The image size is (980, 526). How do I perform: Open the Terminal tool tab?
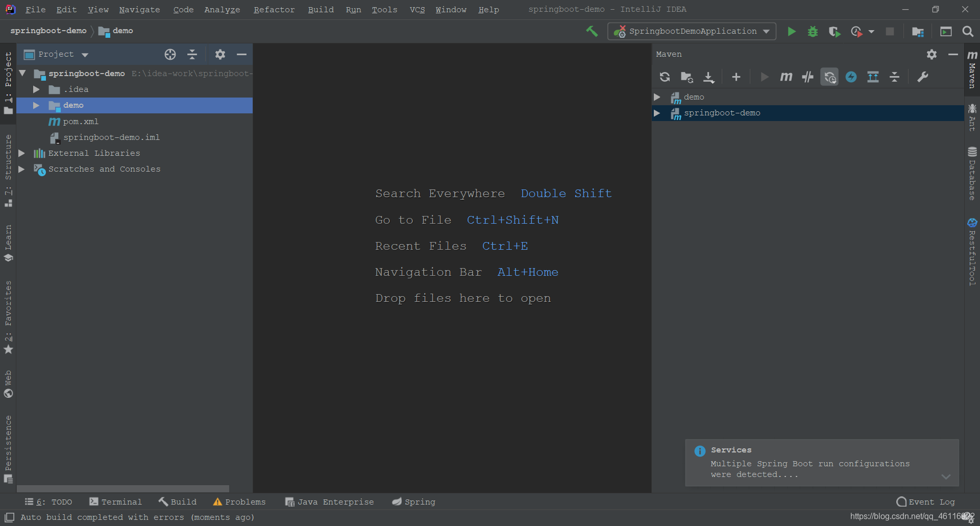coord(115,502)
